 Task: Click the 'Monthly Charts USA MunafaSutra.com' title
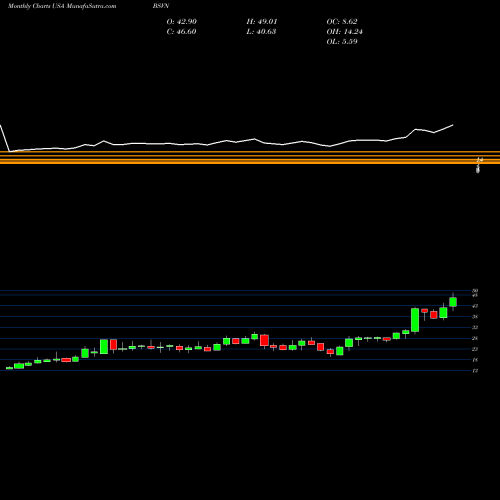click(x=62, y=6)
